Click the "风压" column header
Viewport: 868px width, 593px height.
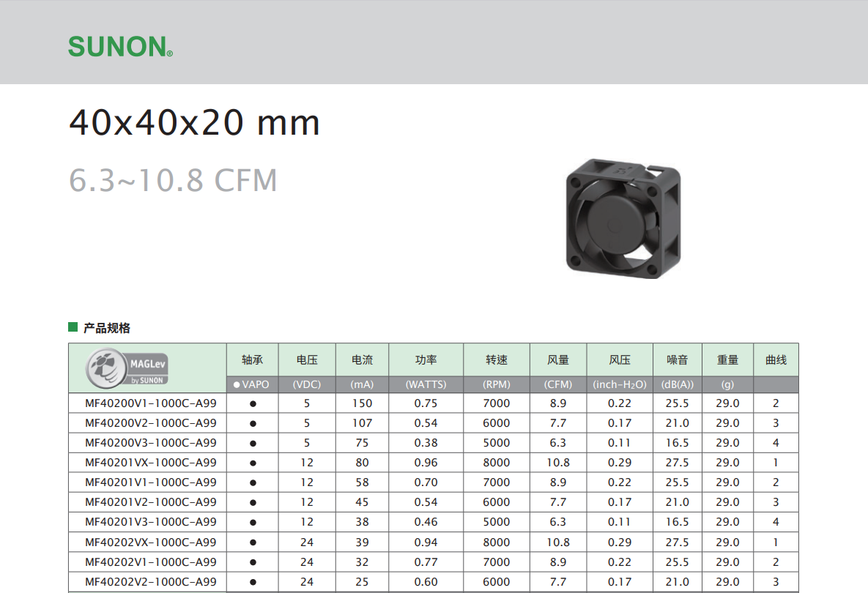pos(620,360)
